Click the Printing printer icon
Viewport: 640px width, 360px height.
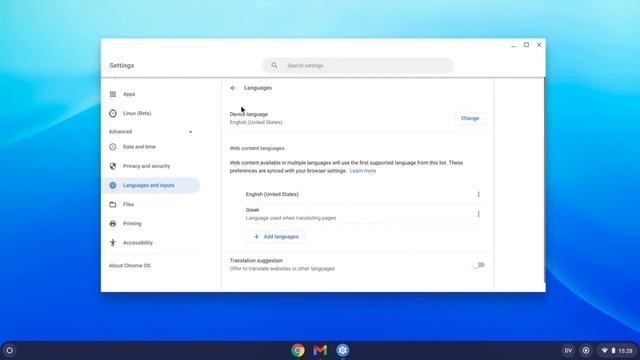coord(113,224)
